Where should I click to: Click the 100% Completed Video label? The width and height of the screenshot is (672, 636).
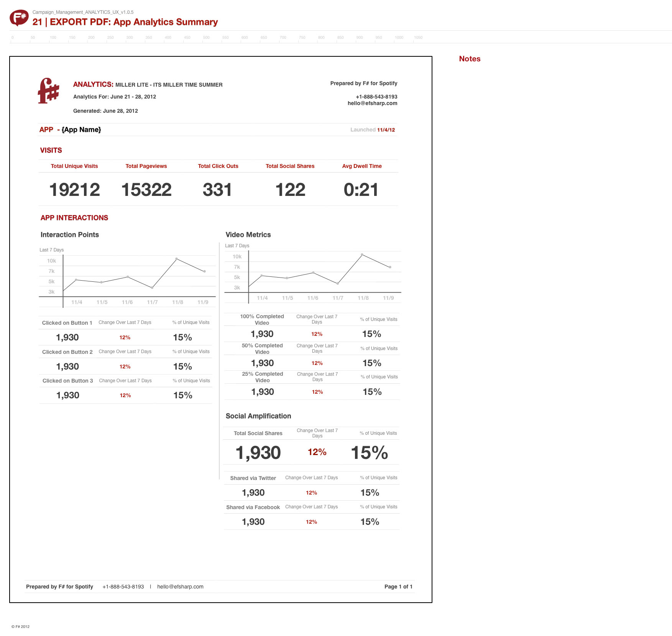(x=262, y=319)
